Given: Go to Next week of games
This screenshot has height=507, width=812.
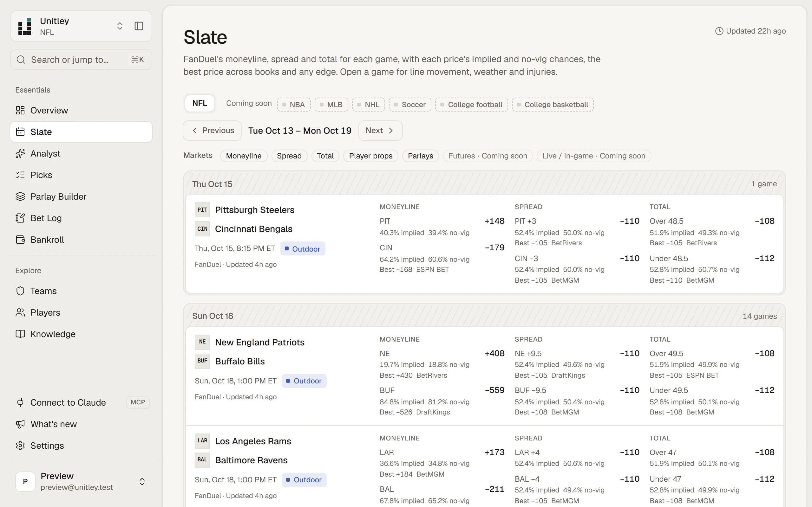Looking at the screenshot, I should [x=380, y=131].
